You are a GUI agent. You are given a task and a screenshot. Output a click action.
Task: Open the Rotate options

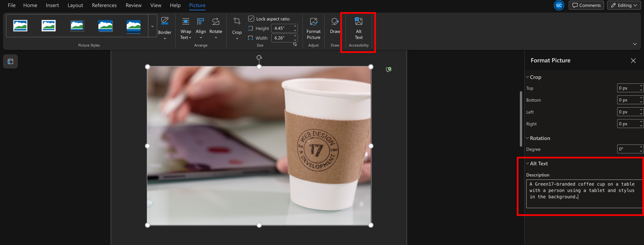tap(216, 28)
